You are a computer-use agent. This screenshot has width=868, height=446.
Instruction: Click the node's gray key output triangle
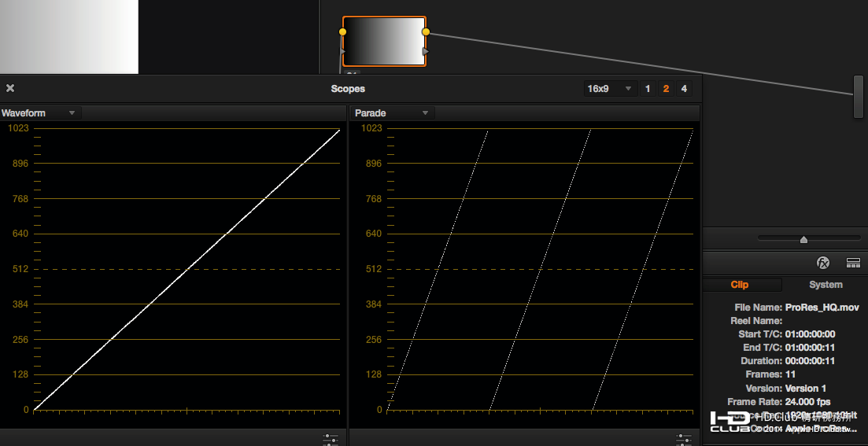coord(426,52)
